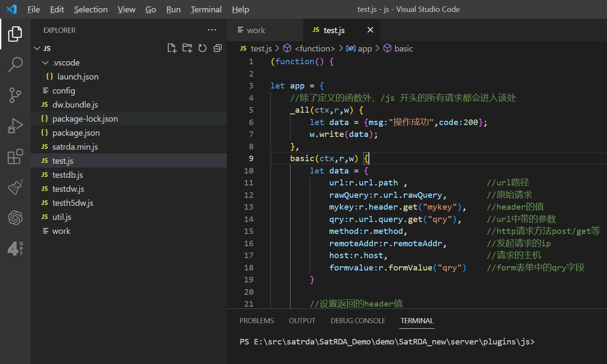The width and height of the screenshot is (607, 364).
Task: Collapse all folders in Explorer
Action: point(218,48)
